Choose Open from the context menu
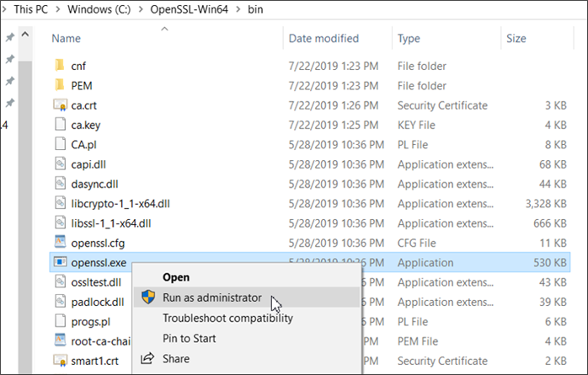Image resolution: width=588 pixels, height=375 pixels. coord(176,277)
